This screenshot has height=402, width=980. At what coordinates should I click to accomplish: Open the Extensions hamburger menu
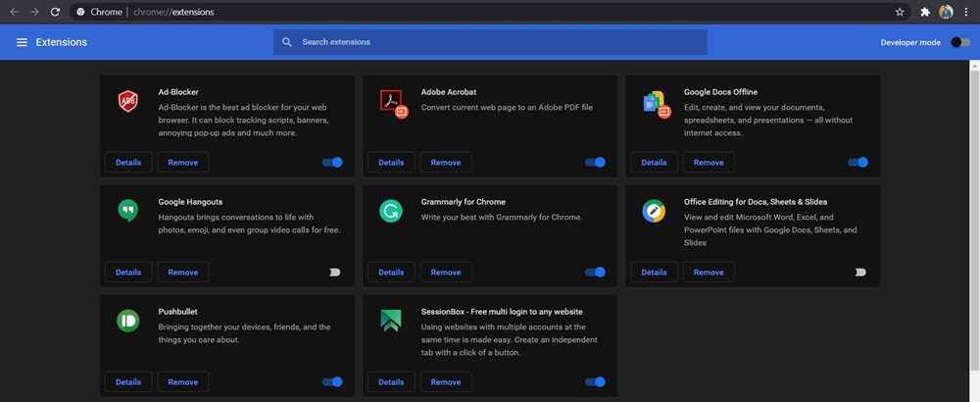pos(22,42)
